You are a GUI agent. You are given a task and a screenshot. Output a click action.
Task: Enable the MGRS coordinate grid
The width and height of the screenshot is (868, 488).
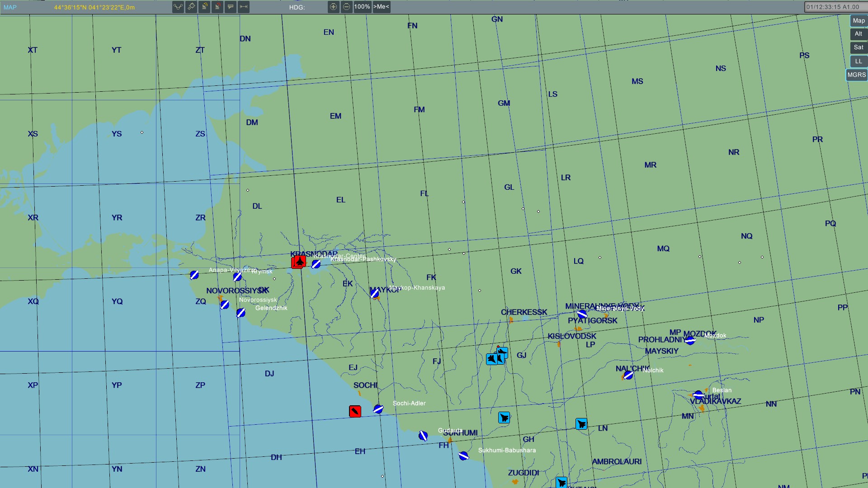(x=857, y=75)
